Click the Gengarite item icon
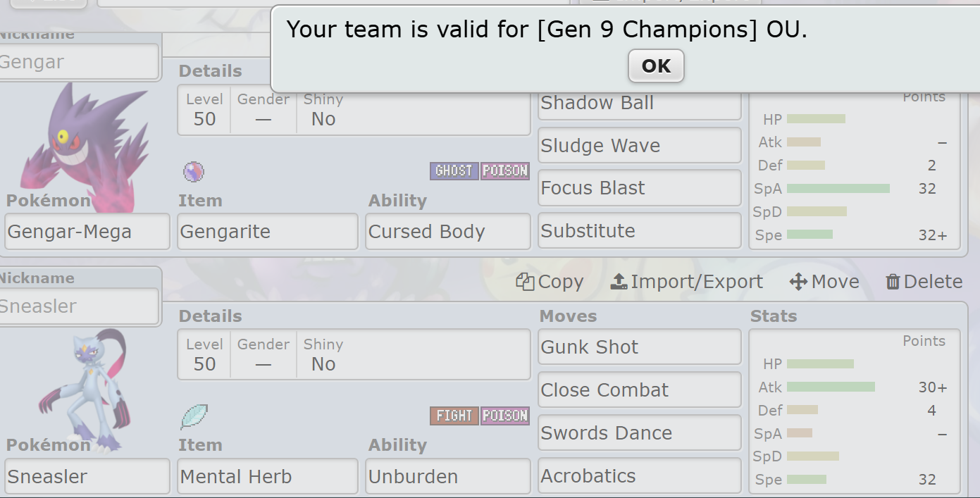 [x=194, y=172]
